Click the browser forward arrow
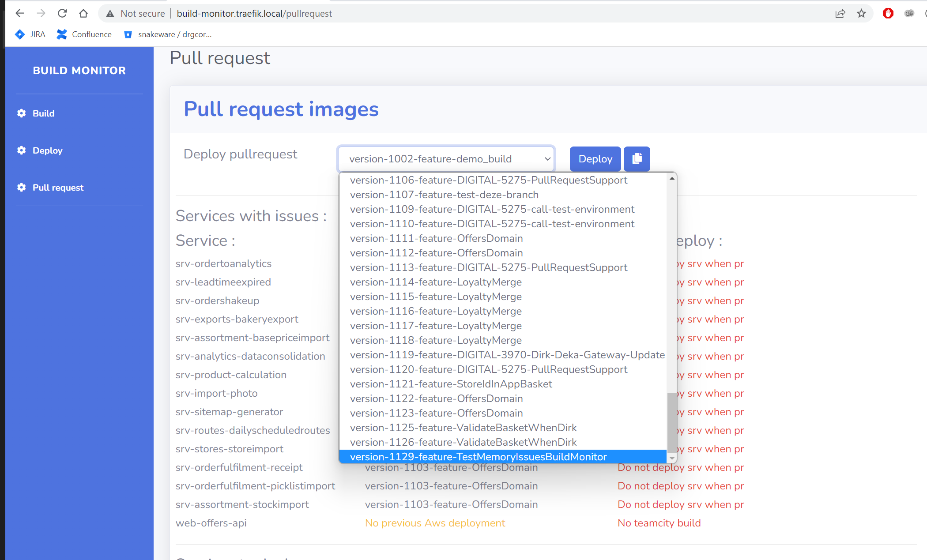 41,13
